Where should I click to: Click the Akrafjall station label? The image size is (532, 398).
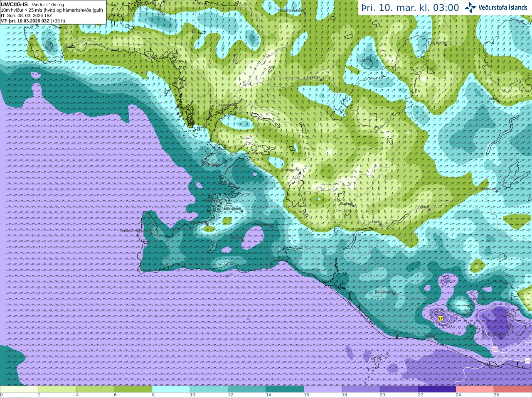click(211, 164)
